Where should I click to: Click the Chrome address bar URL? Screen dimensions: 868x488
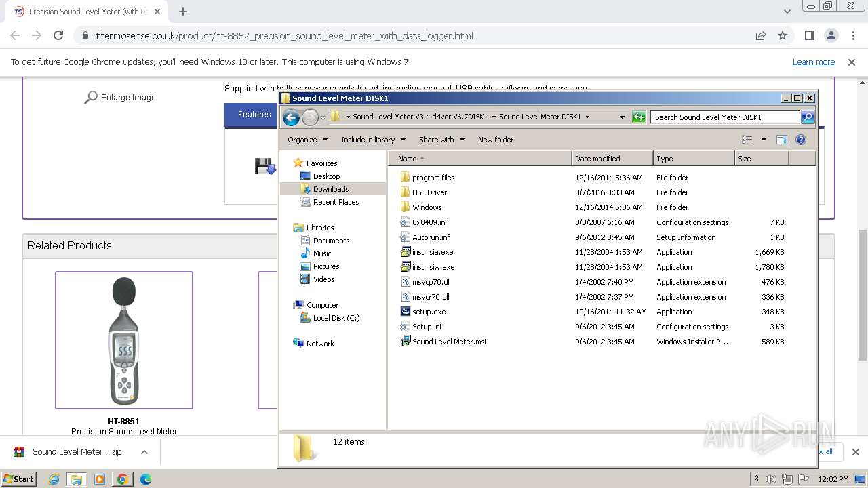click(285, 36)
